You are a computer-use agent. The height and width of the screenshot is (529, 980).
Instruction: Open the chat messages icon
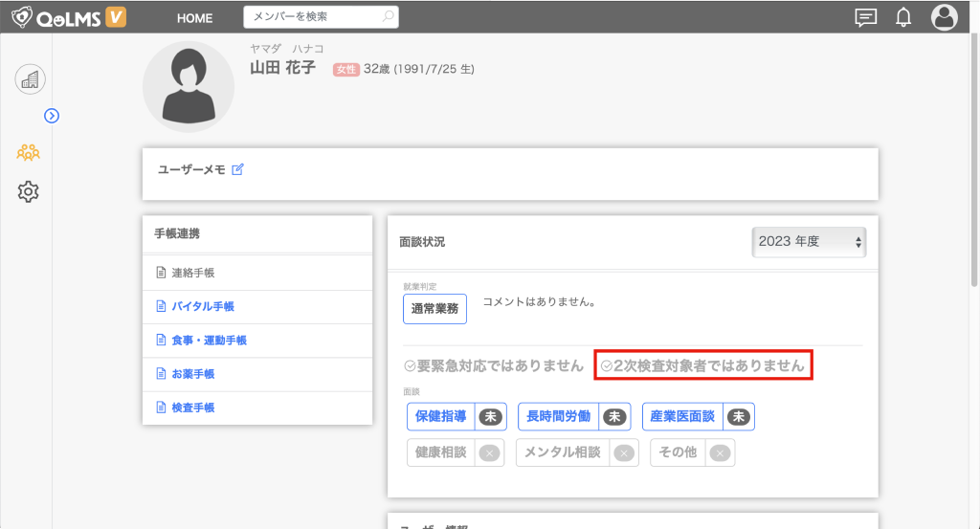tap(865, 17)
